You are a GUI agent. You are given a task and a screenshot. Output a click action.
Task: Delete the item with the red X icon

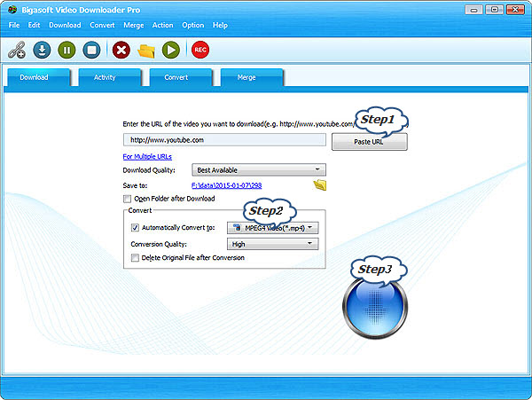coord(121,50)
